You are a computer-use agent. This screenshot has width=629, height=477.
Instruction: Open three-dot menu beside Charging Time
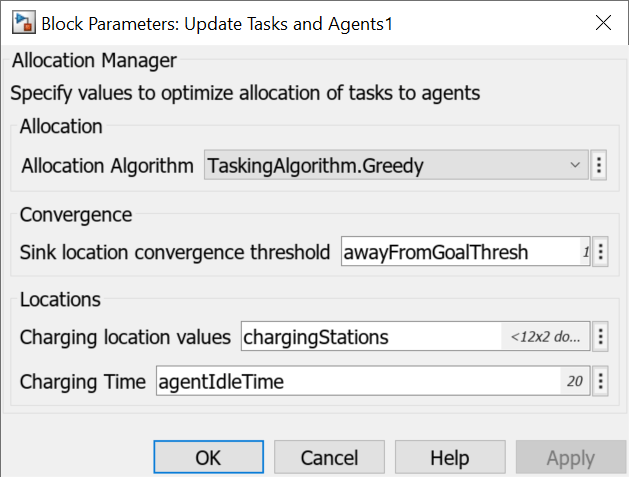click(600, 381)
